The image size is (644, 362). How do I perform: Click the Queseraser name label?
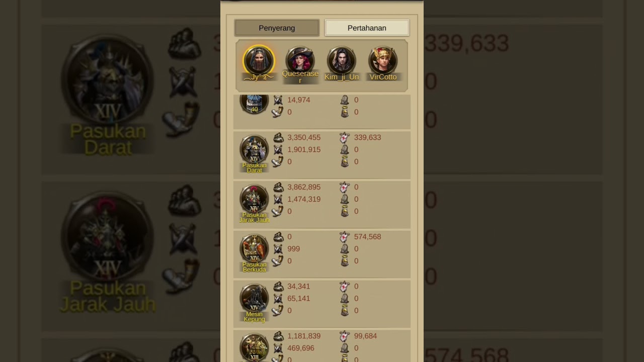300,77
